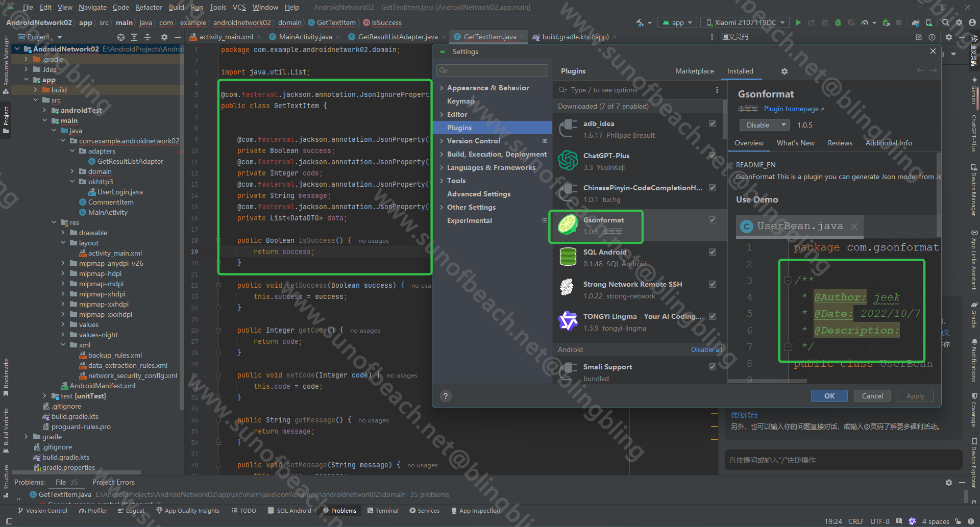
Task: Open Plugin homepage link
Action: click(x=794, y=109)
